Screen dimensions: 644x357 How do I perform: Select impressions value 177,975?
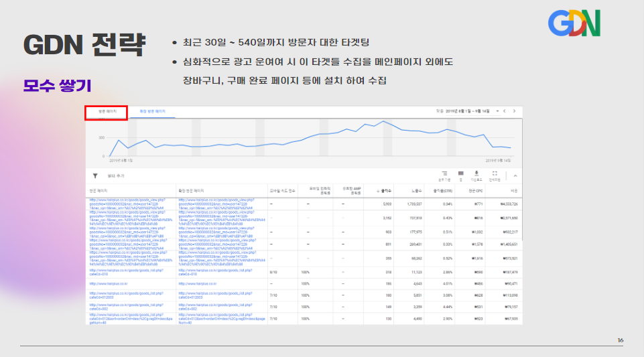point(415,232)
